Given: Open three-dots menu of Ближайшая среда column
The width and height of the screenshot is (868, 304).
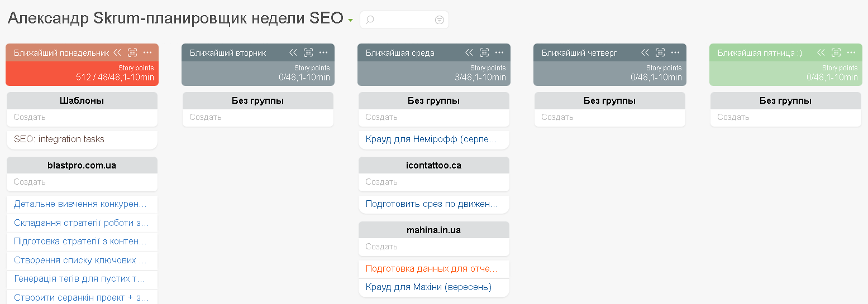Looking at the screenshot, I should [499, 52].
